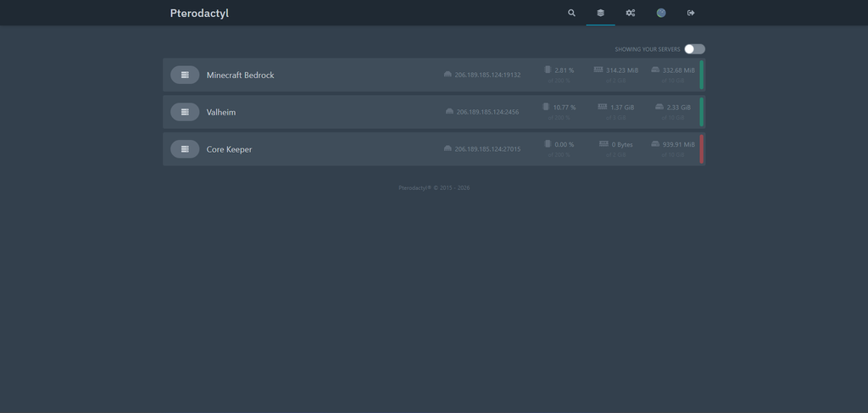
Task: Open admin settings cogs icon
Action: (631, 13)
